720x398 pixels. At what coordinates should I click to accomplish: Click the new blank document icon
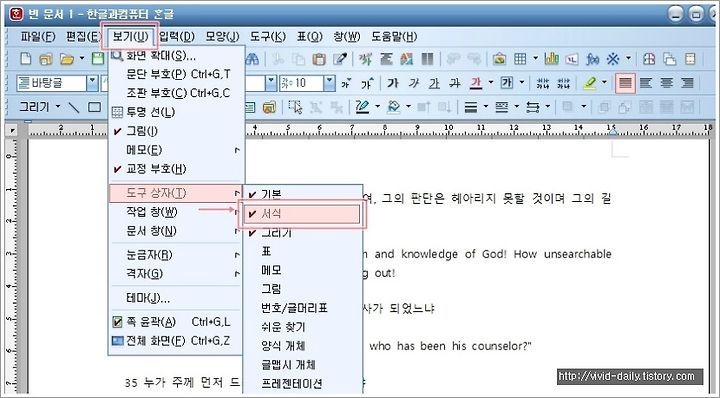26,59
